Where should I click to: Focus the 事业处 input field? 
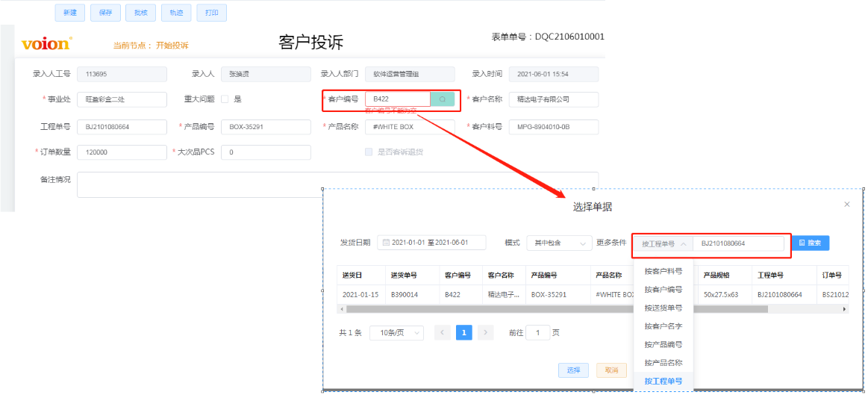pyautogui.click(x=122, y=100)
